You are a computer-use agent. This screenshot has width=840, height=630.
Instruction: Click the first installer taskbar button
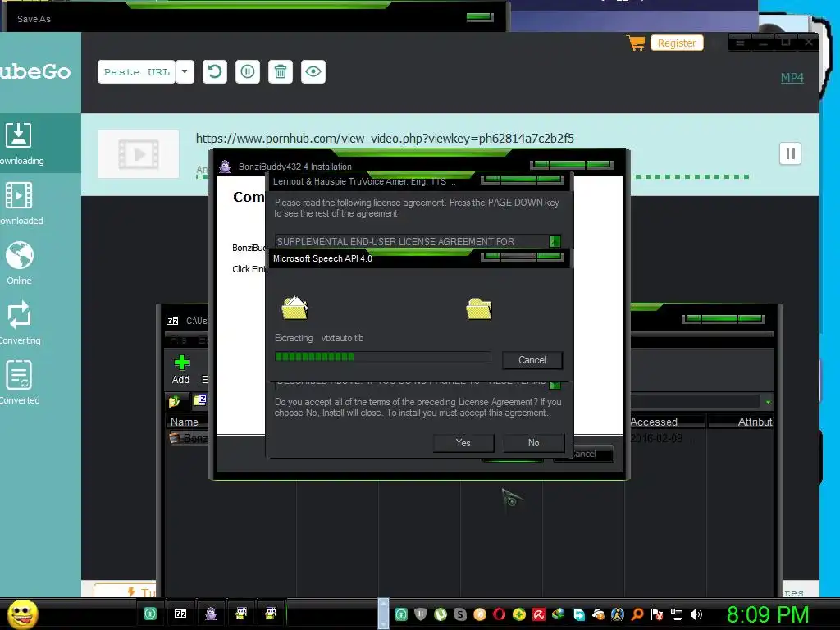[241, 614]
